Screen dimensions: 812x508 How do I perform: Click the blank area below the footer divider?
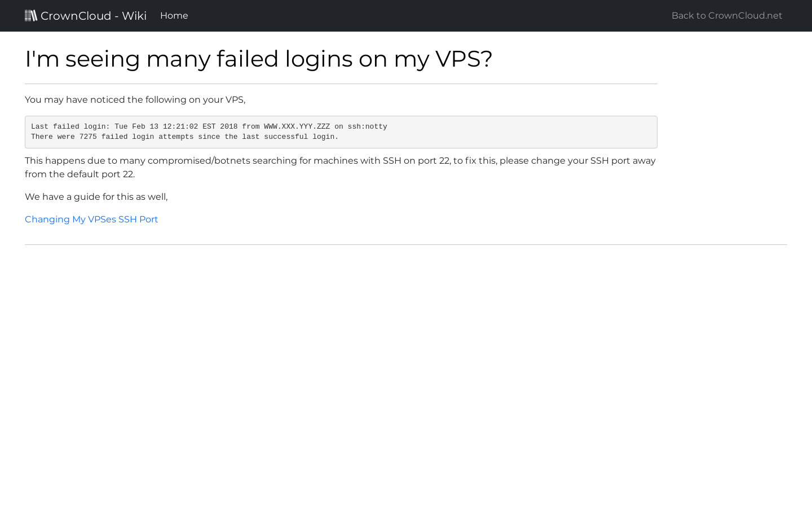(x=406, y=373)
